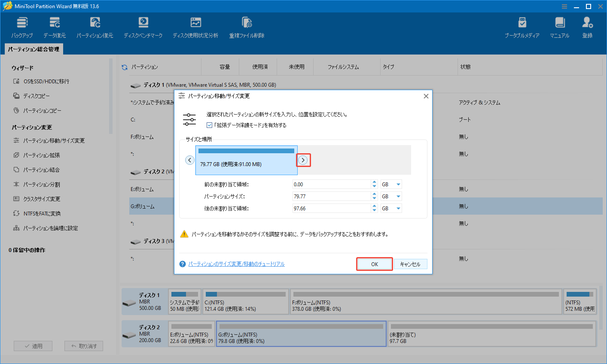This screenshot has width=607, height=364.
Task: Confirm resize by clicking OK
Action: (374, 264)
